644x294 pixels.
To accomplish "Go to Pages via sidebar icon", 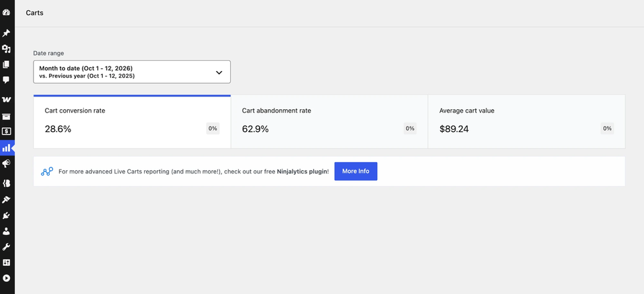I will click(x=6, y=65).
